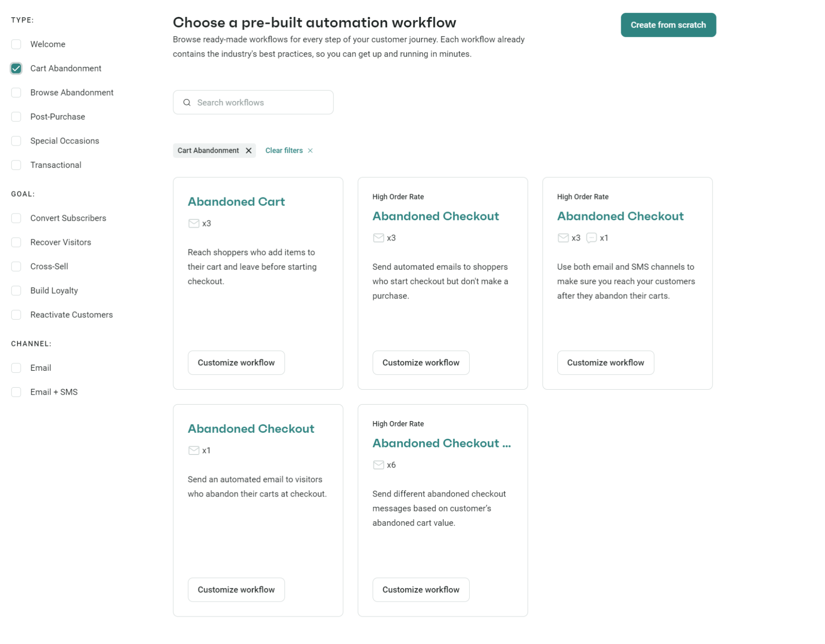Select the Welcome workflow type
Viewport: 825px width, 644px height.
click(16, 44)
